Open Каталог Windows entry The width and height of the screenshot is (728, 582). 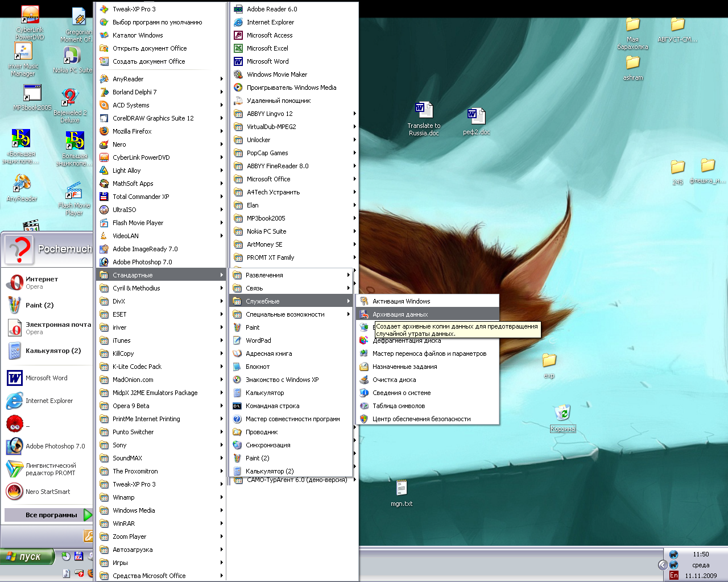161,35
